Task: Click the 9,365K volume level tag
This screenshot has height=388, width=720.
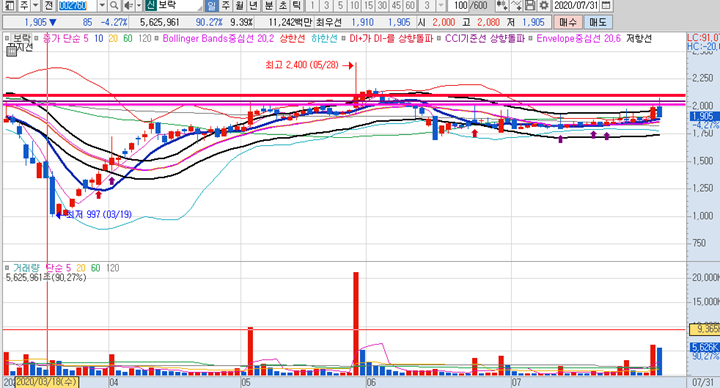Action: pos(705,329)
